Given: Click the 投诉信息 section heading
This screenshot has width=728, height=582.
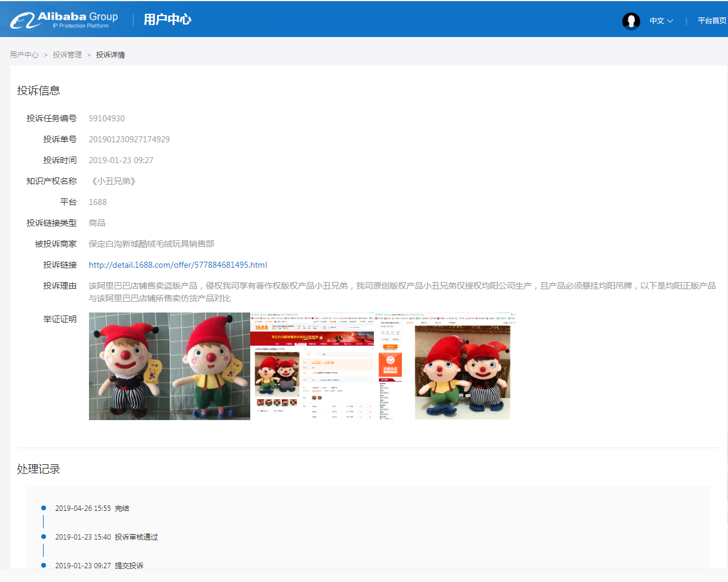Looking at the screenshot, I should (39, 90).
